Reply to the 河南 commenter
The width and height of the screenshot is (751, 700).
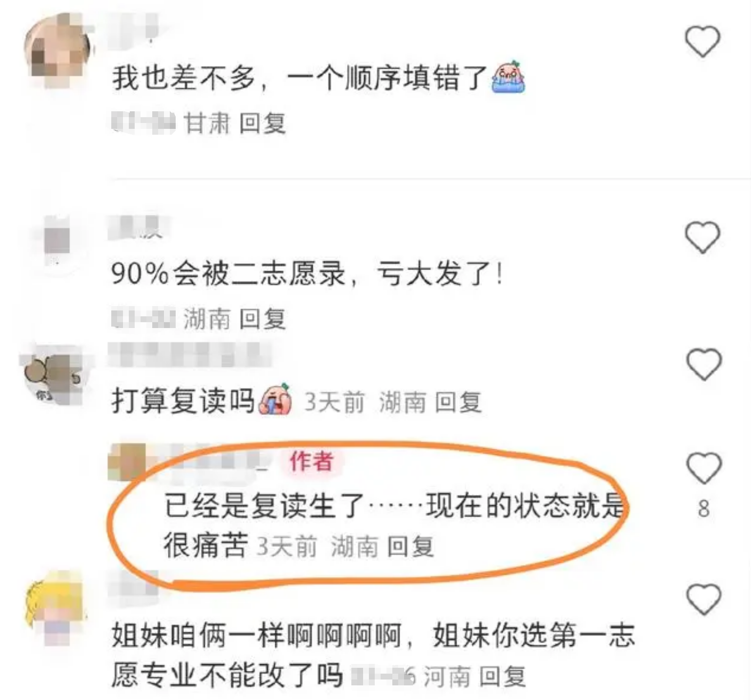(502, 676)
